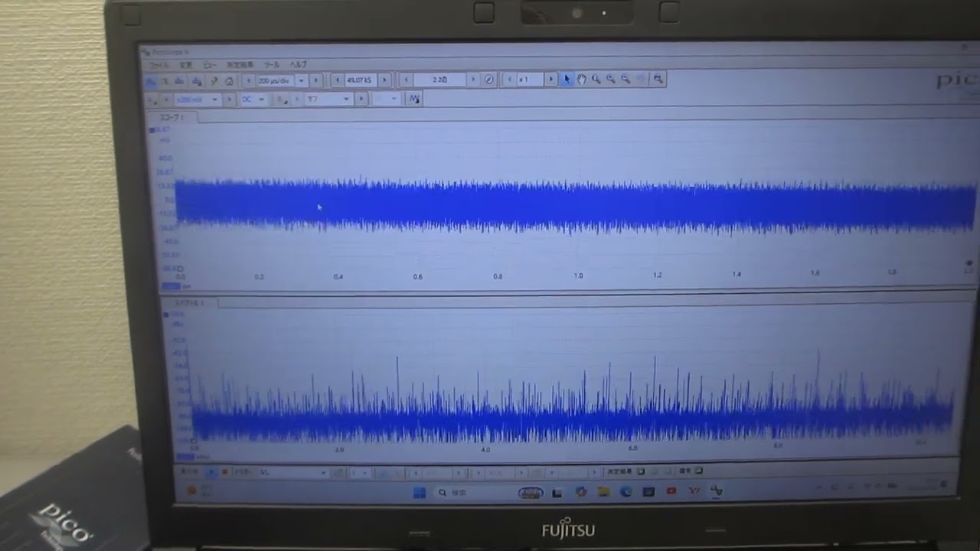
Task: Increase the x1 zoom factor
Action: (550, 80)
